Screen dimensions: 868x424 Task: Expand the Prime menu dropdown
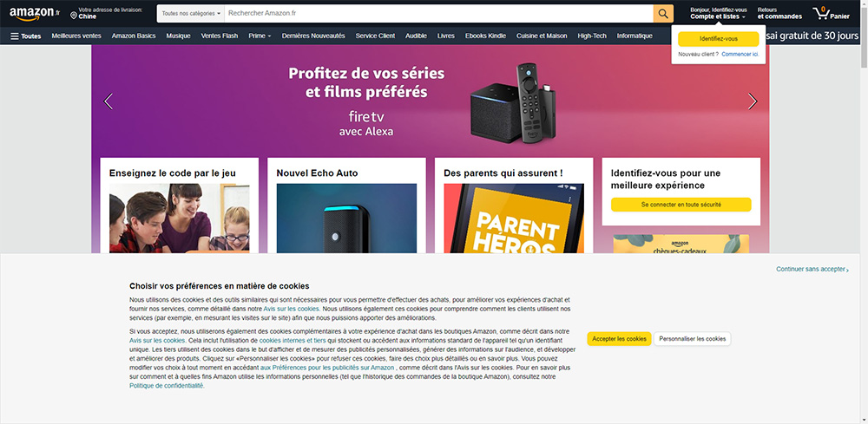click(260, 36)
